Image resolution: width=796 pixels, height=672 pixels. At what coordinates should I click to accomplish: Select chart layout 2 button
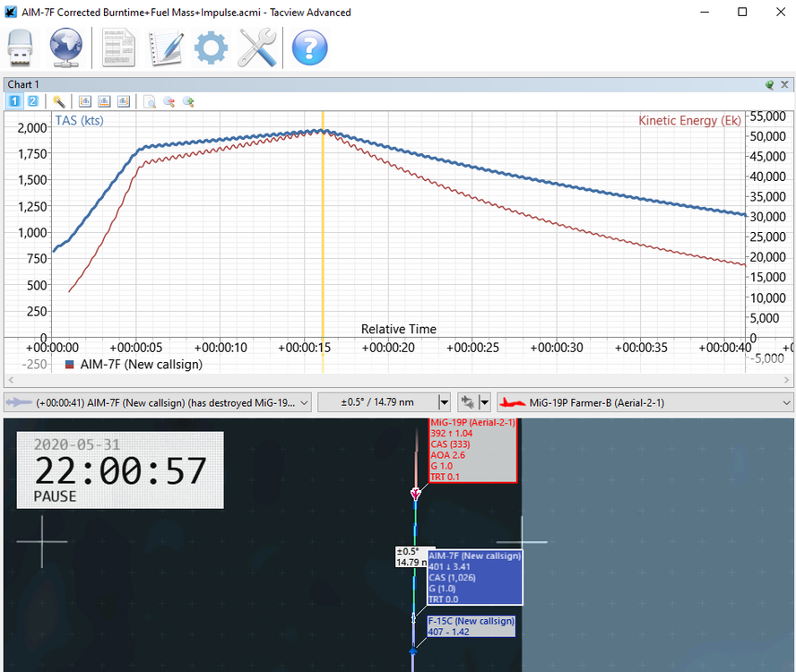(32, 101)
